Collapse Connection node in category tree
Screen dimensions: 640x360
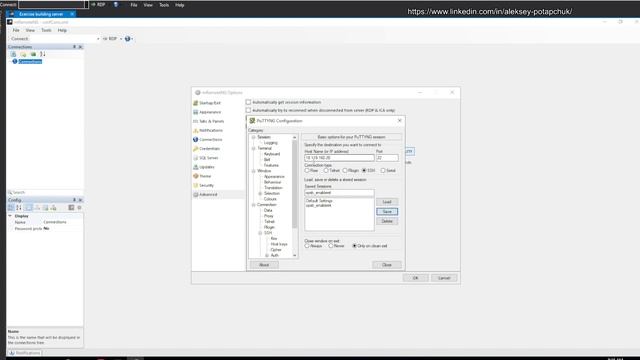253,204
